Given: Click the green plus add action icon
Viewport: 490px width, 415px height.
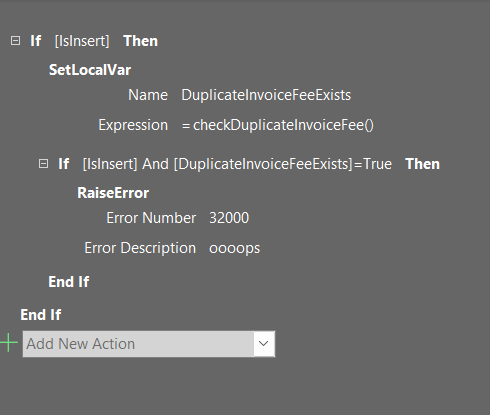Looking at the screenshot, I should tap(9, 343).
